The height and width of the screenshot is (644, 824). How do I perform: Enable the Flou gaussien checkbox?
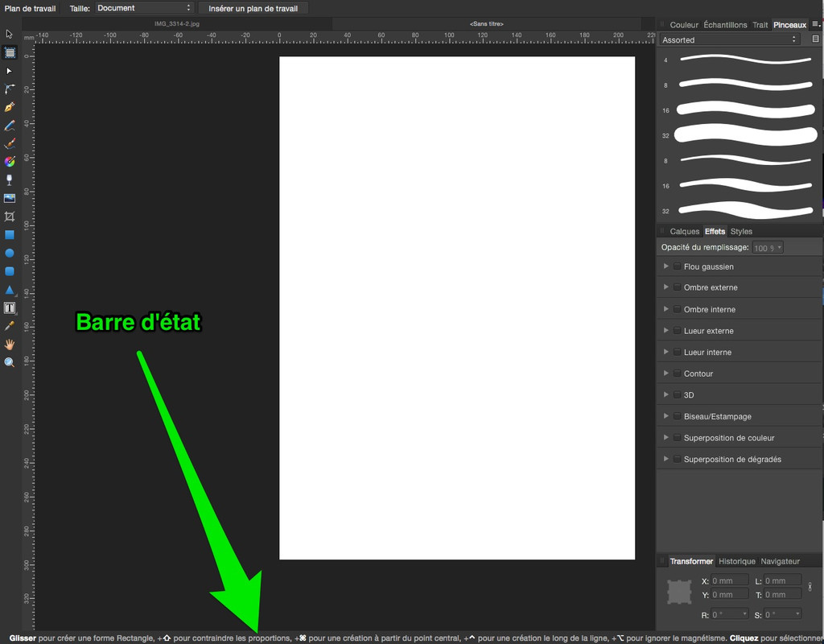(678, 266)
